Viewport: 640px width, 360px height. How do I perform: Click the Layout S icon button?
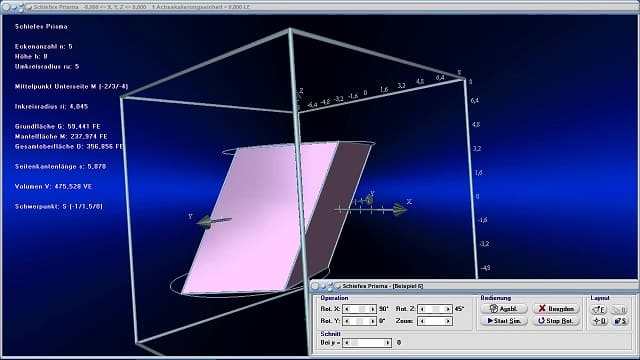(x=619, y=321)
